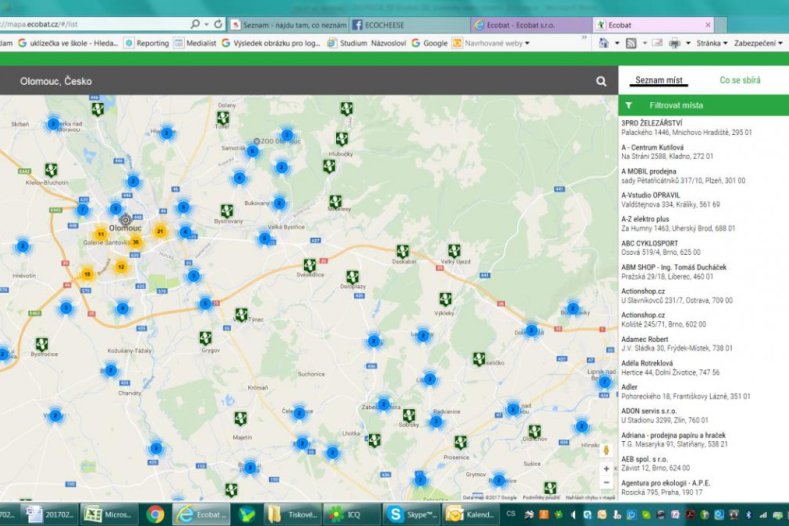Image resolution: width=789 pixels, height=526 pixels.
Task: Select Adéla Rotreklová in the list
Action: (703, 367)
